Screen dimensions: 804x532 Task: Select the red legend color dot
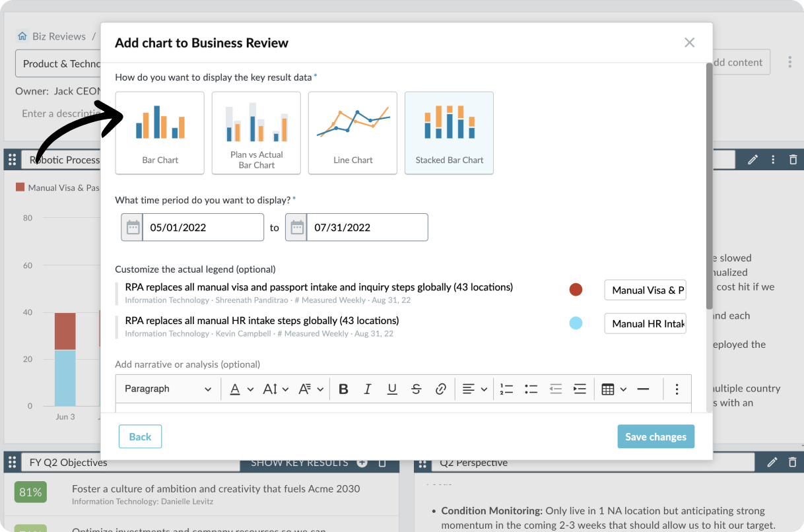click(576, 290)
